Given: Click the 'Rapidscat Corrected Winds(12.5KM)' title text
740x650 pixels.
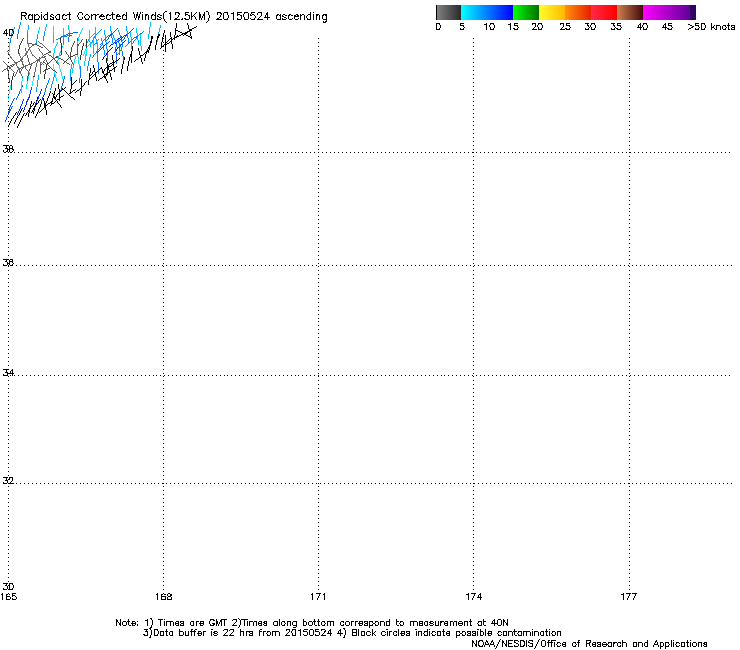Looking at the screenshot, I should (x=115, y=17).
